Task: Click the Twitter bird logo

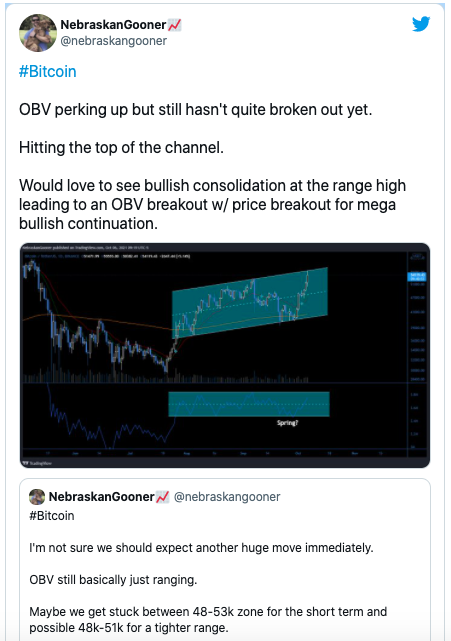Action: pyautogui.click(x=421, y=24)
